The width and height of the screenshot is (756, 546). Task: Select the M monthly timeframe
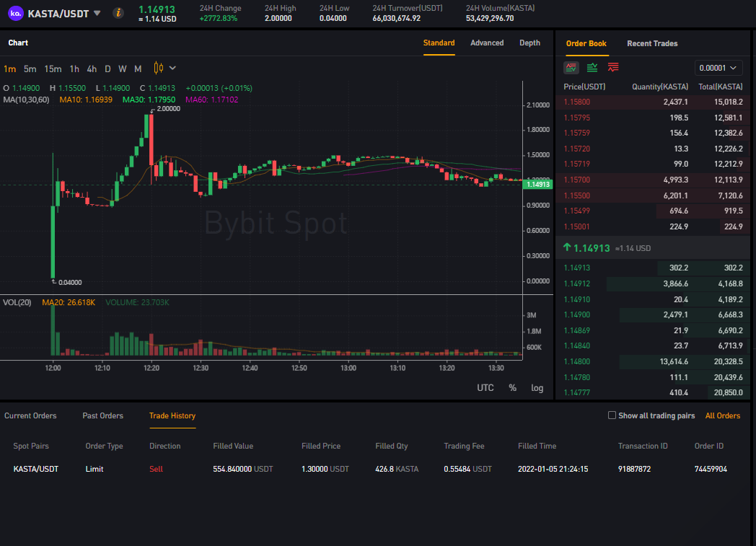pos(138,69)
